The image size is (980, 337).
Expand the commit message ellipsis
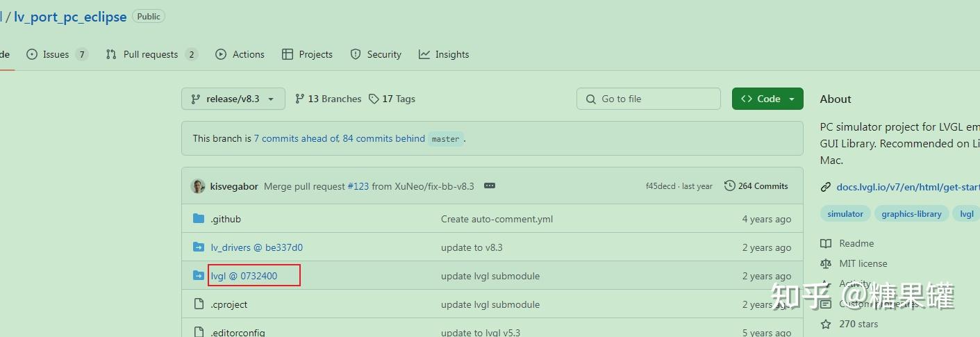[x=490, y=186]
